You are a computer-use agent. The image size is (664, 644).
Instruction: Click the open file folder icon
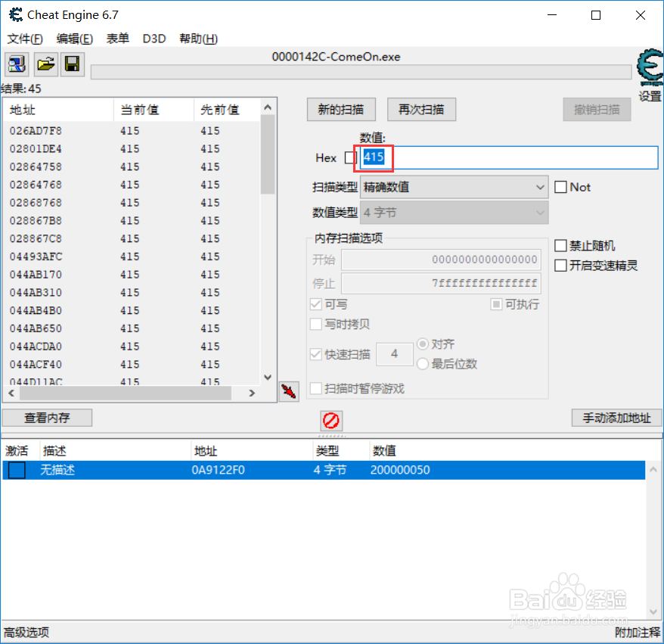45,64
